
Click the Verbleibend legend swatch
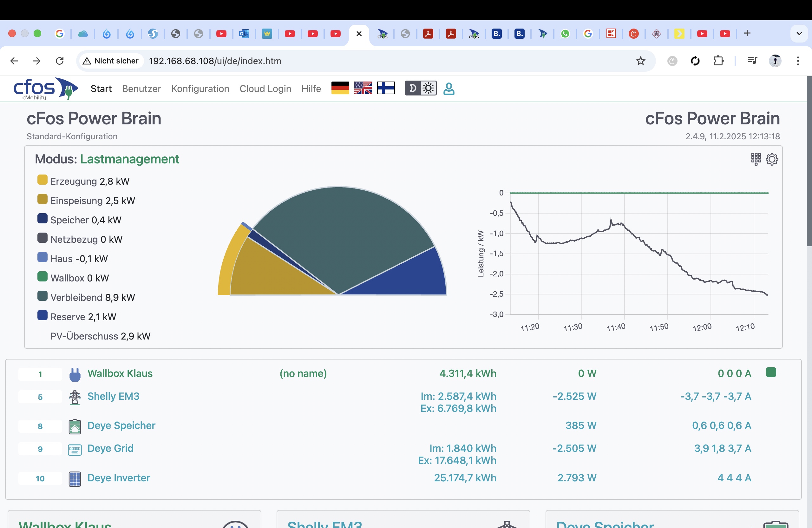coord(42,296)
